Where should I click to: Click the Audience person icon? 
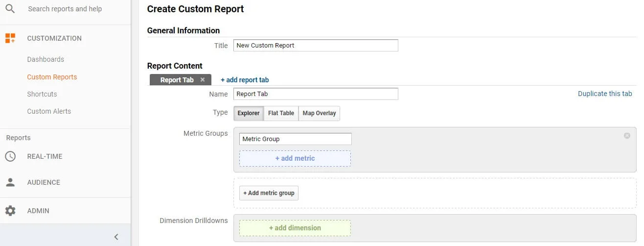click(10, 182)
